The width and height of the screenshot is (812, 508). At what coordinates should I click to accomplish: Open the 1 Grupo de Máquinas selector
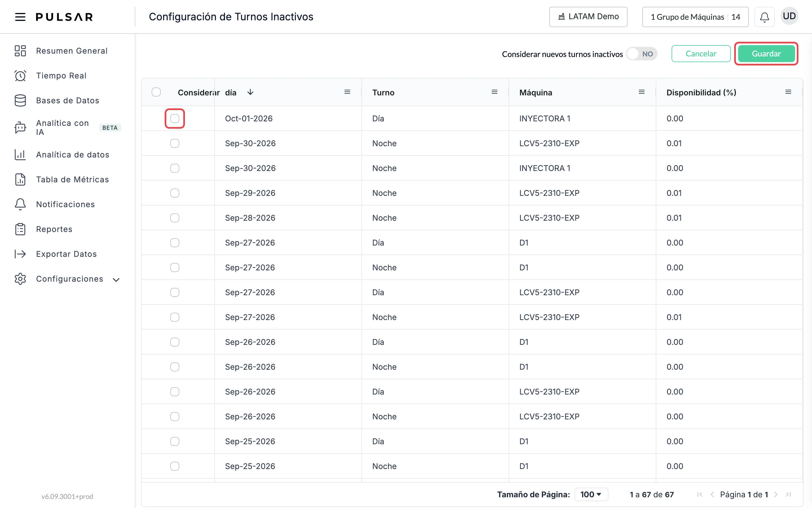(x=695, y=17)
